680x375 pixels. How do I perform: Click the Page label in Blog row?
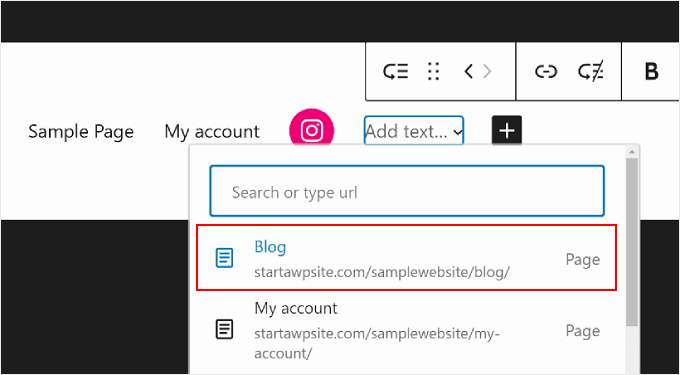(x=583, y=259)
